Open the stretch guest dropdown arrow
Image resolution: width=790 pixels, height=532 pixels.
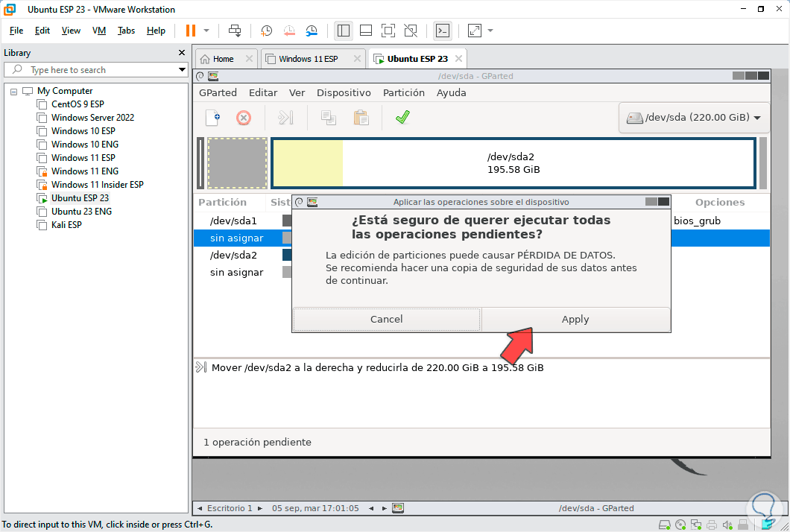click(x=490, y=31)
